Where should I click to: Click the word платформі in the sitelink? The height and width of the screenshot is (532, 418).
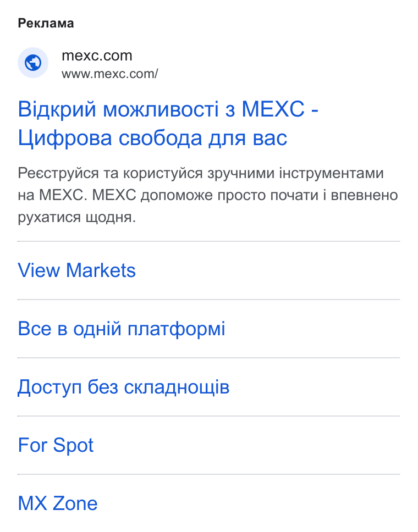tap(176, 329)
